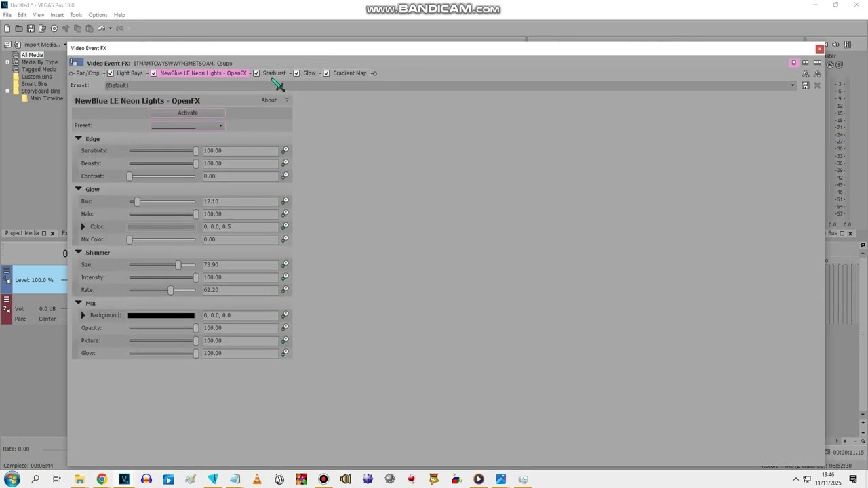The height and width of the screenshot is (488, 868).
Task: Disable NewBlue LE Neon Lights effect checkbox
Action: pos(154,73)
